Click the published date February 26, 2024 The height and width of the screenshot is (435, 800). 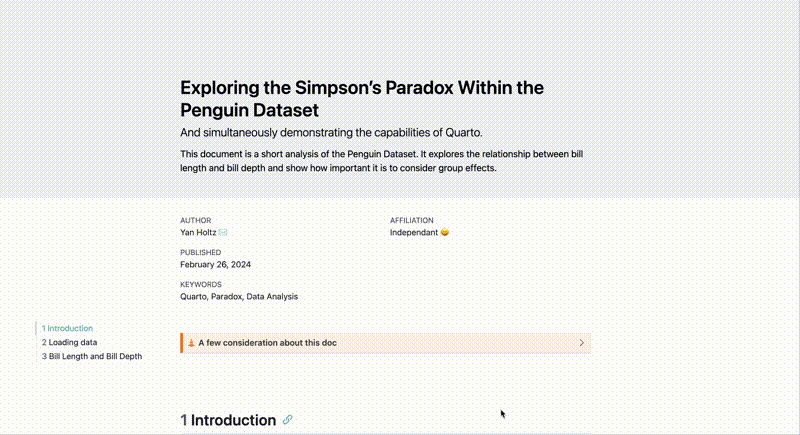[x=215, y=264]
